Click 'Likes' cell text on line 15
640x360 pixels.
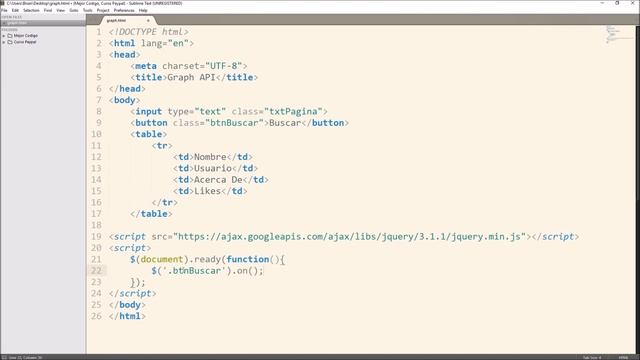(x=207, y=191)
